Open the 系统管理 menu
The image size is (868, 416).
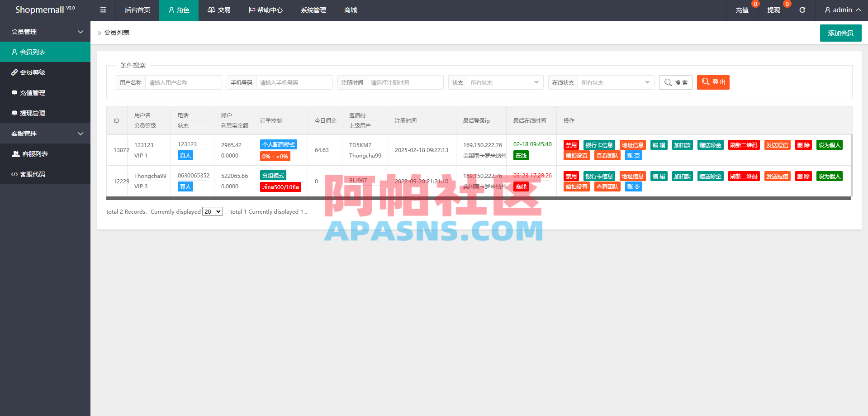313,10
